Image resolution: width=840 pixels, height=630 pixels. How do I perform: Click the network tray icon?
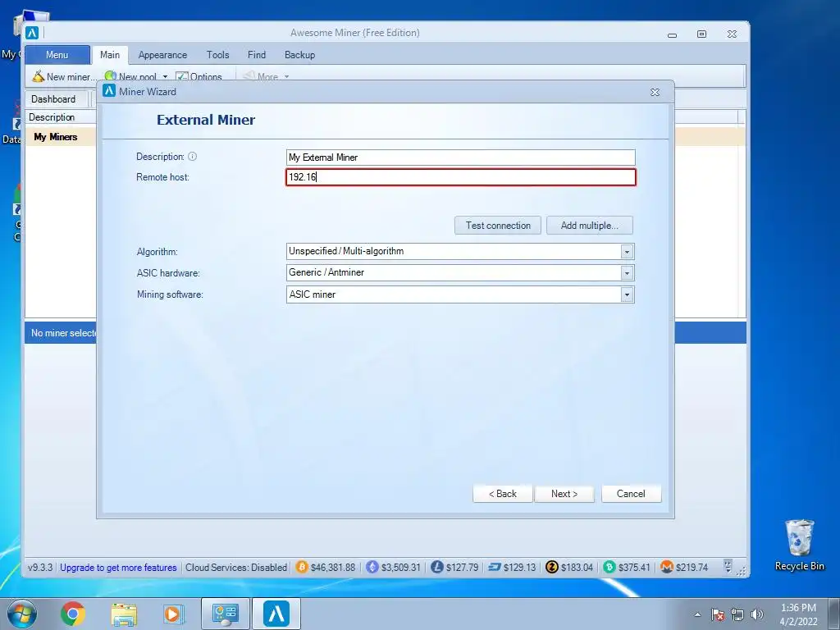[737, 614]
